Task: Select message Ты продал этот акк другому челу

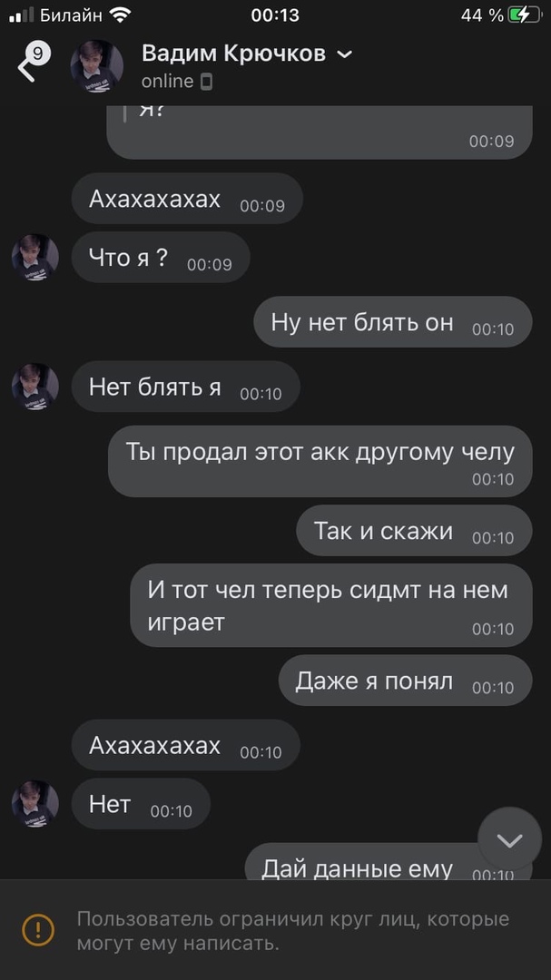Action: point(320,461)
